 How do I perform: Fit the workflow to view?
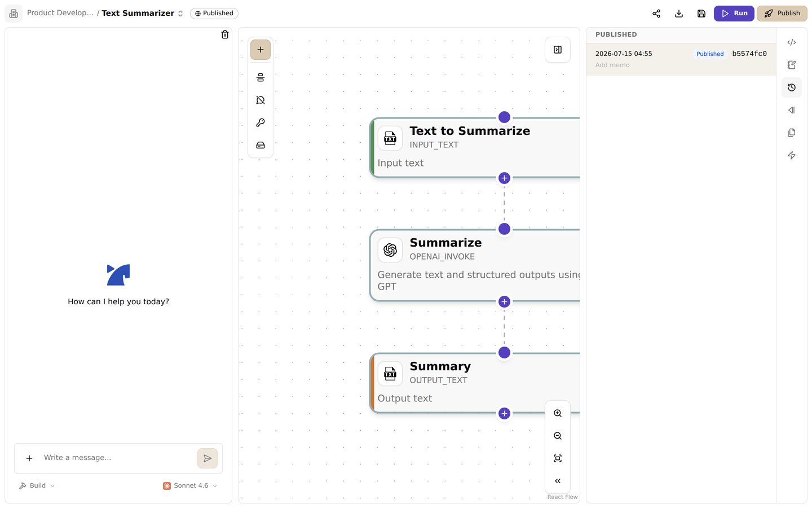point(558,458)
